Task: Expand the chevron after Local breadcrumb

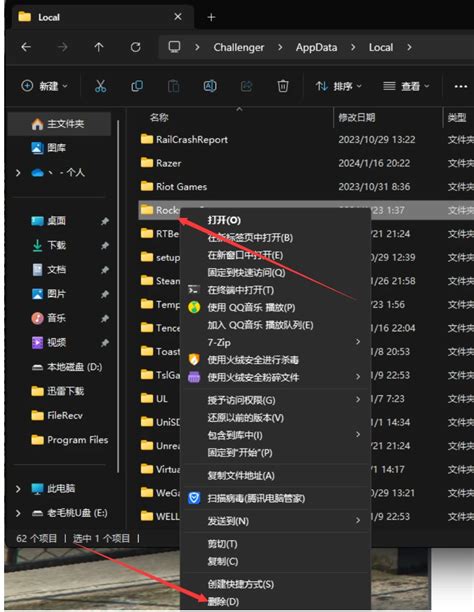Action: 409,47
